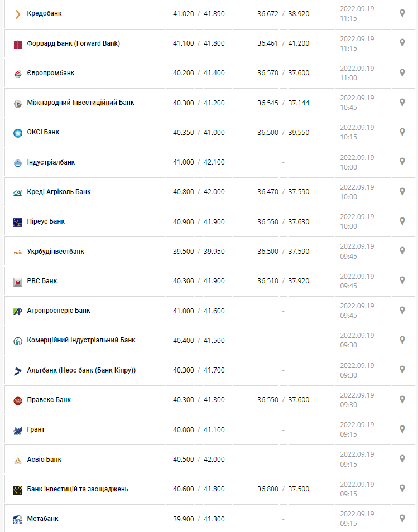This screenshot has height=532, width=418.
Task: Click the Грант bank name
Action: pyautogui.click(x=36, y=429)
